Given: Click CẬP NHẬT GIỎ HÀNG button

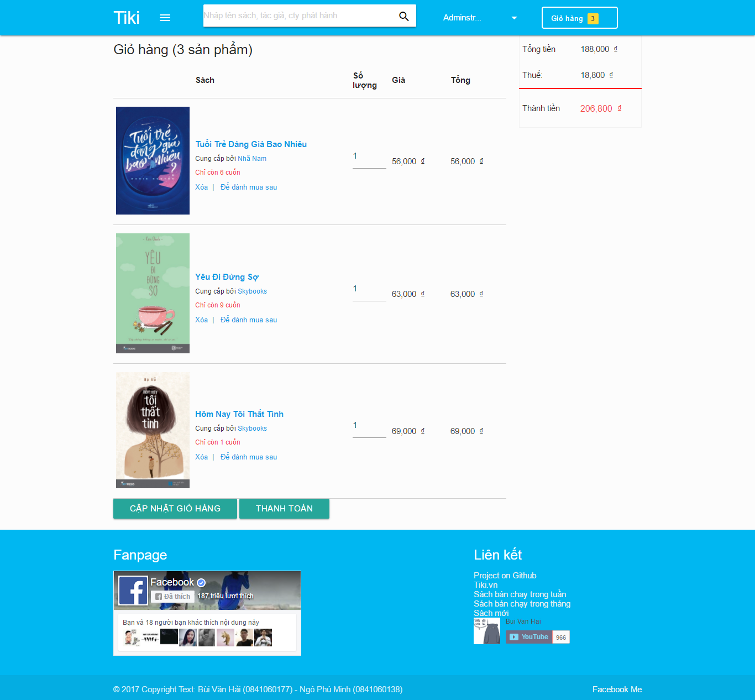Looking at the screenshot, I should click(175, 508).
